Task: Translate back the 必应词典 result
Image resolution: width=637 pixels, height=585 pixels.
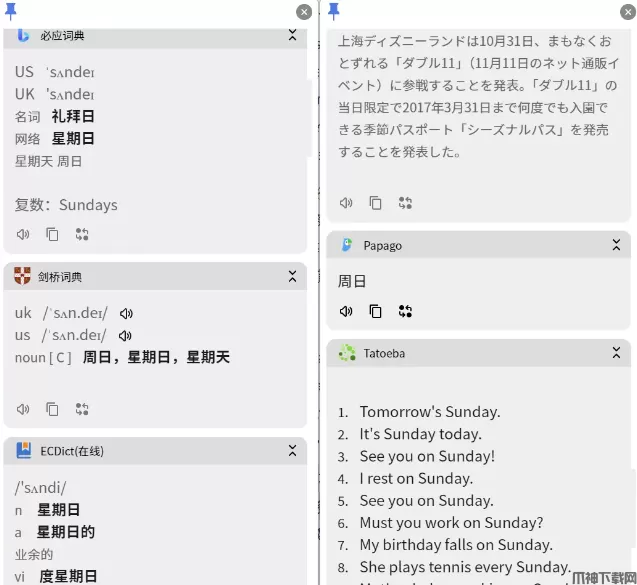Action: tap(82, 234)
